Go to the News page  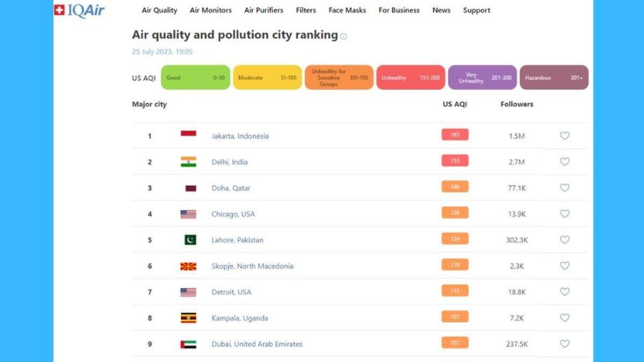point(441,10)
